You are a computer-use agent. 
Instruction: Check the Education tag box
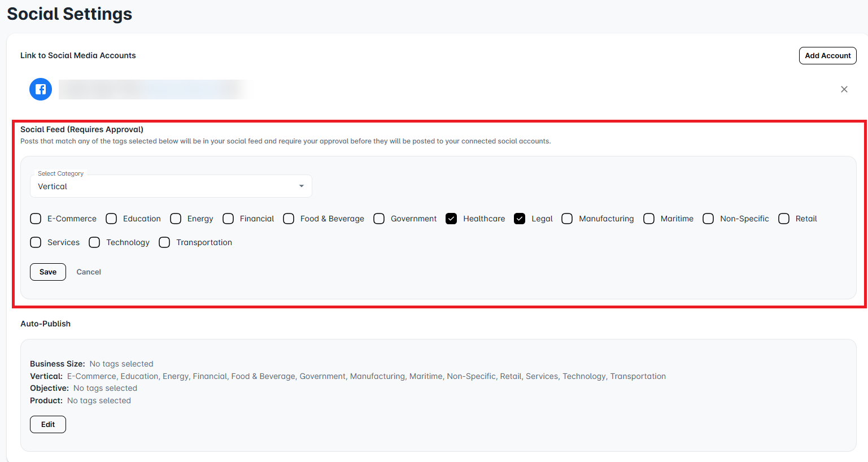point(112,219)
